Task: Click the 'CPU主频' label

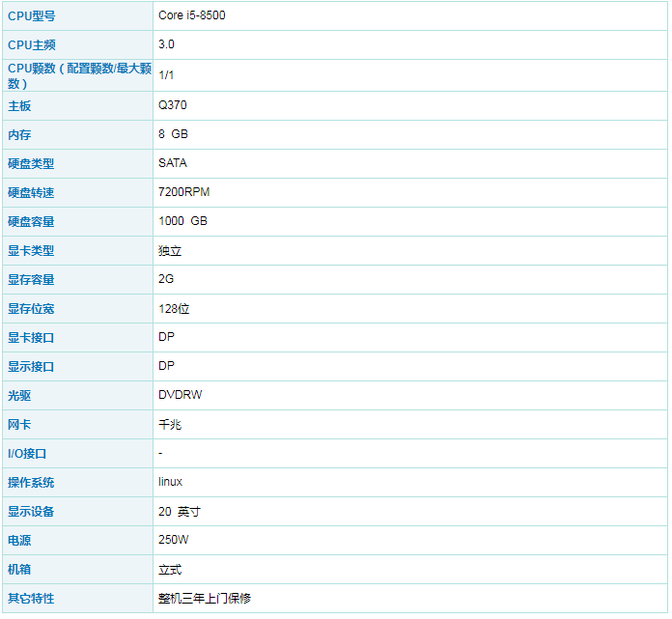Action: 32,45
